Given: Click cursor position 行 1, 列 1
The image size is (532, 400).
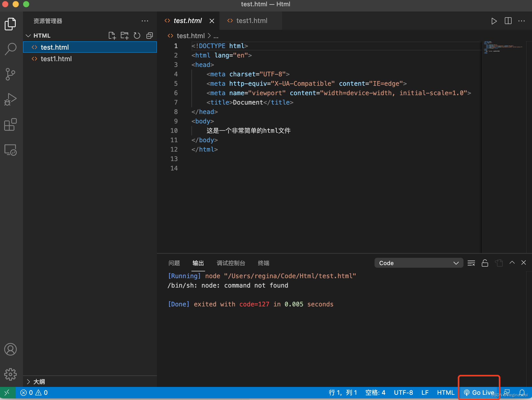Looking at the screenshot, I should click(343, 393).
